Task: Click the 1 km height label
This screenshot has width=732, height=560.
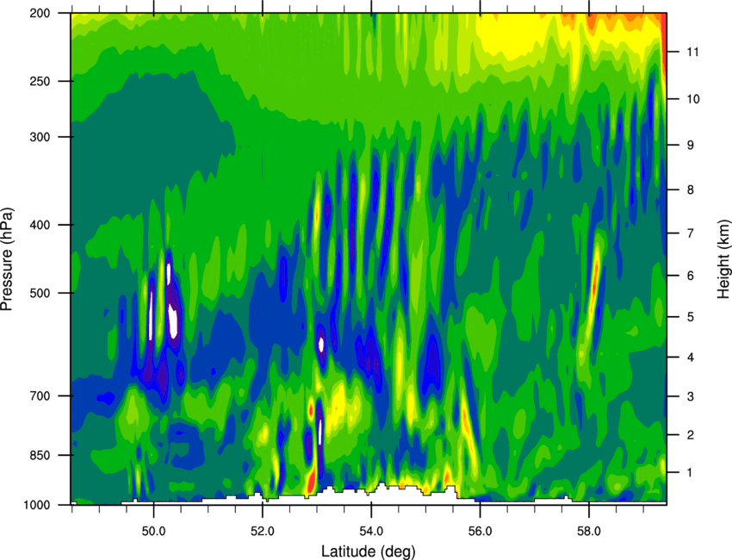Action: [691, 473]
